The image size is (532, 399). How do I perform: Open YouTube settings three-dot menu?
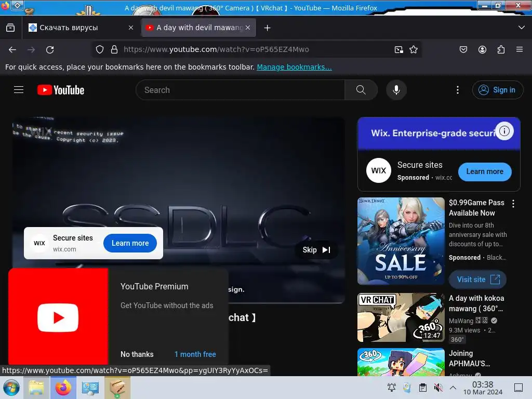point(457,90)
